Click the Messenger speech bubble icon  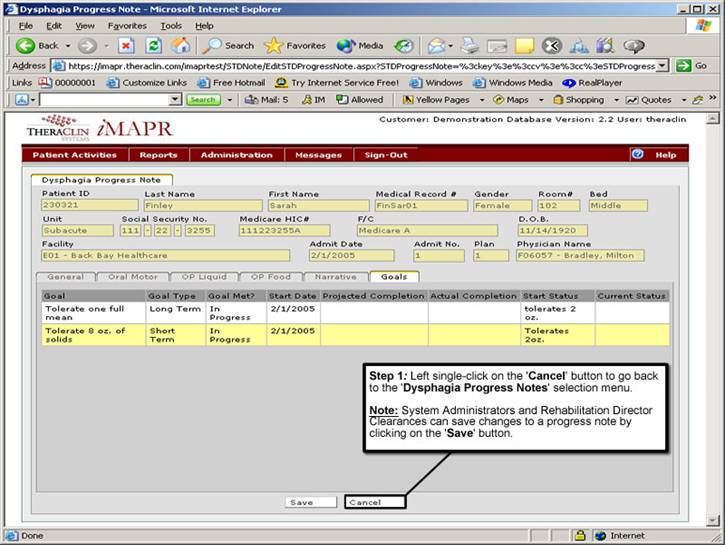633,46
